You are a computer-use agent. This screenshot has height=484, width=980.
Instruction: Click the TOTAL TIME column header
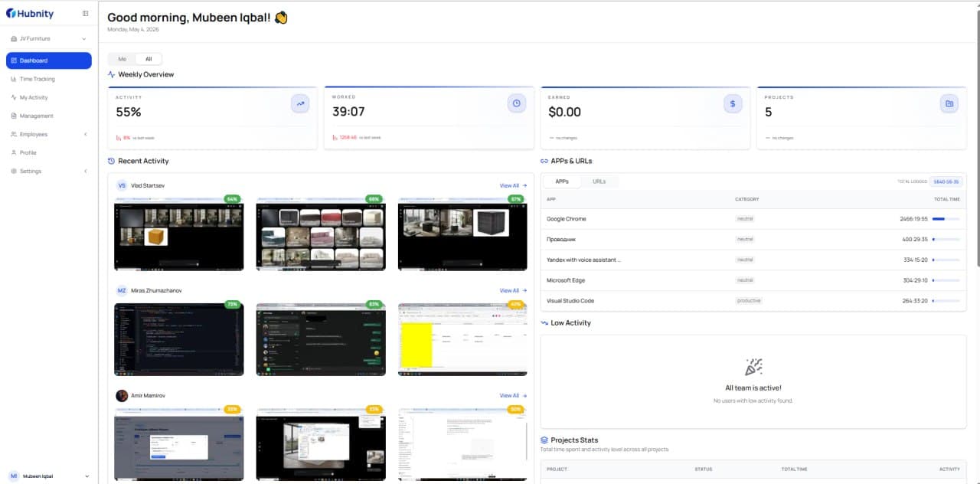coord(946,199)
